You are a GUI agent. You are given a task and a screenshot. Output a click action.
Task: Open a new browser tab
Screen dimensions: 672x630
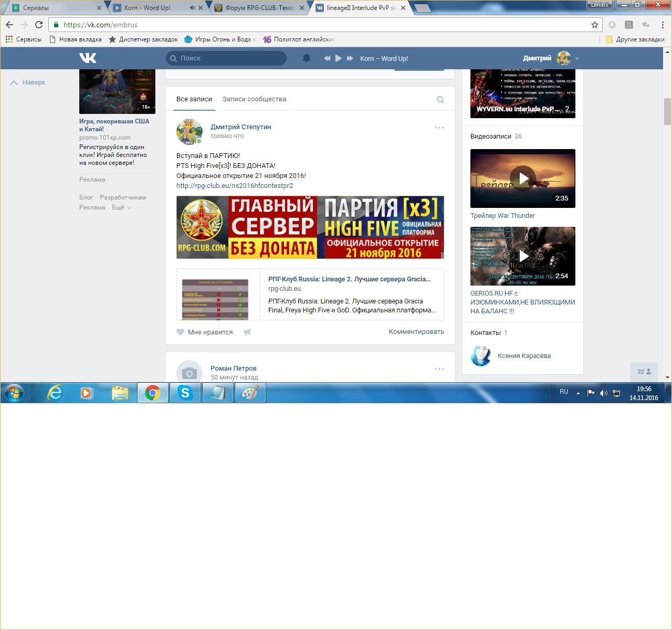(x=422, y=8)
